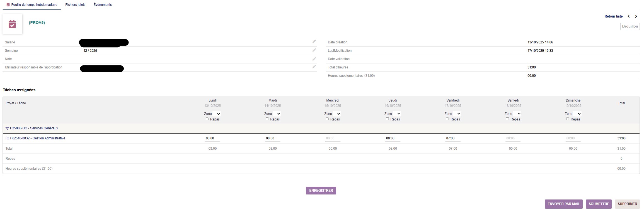644x212 pixels.
Task: Go to previous record arrow
Action: [629, 16]
